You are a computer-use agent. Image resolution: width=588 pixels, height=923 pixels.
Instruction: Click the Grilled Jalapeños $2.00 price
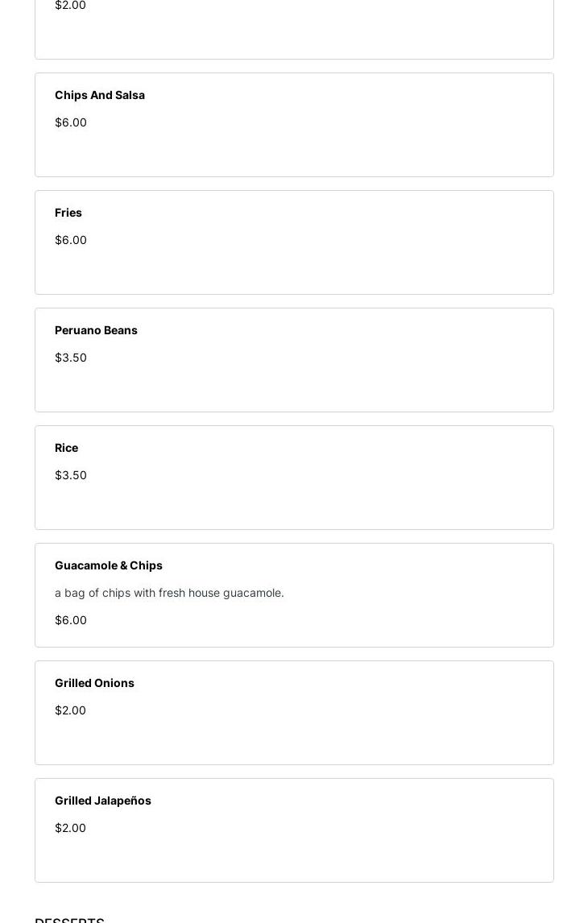tap(70, 828)
